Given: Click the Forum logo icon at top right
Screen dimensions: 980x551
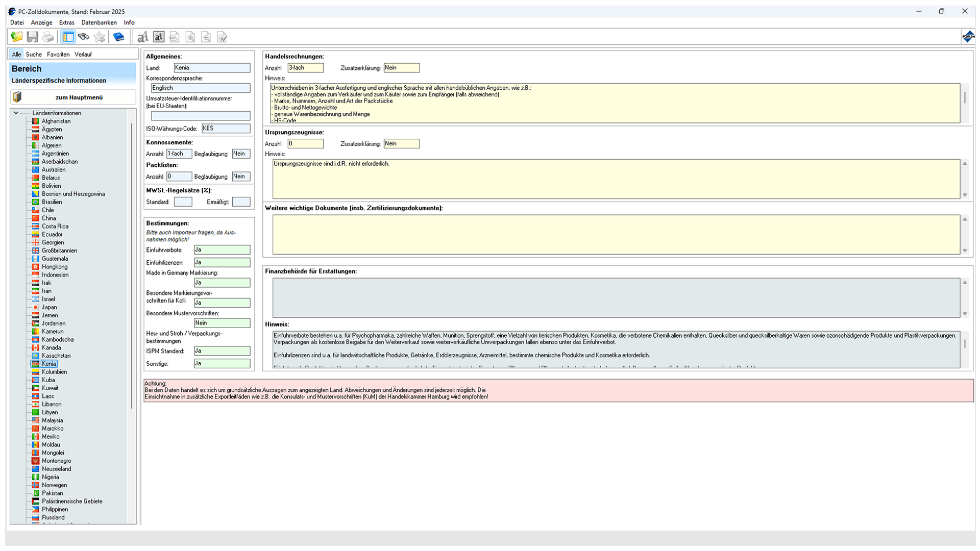Looking at the screenshot, I should coord(968,37).
